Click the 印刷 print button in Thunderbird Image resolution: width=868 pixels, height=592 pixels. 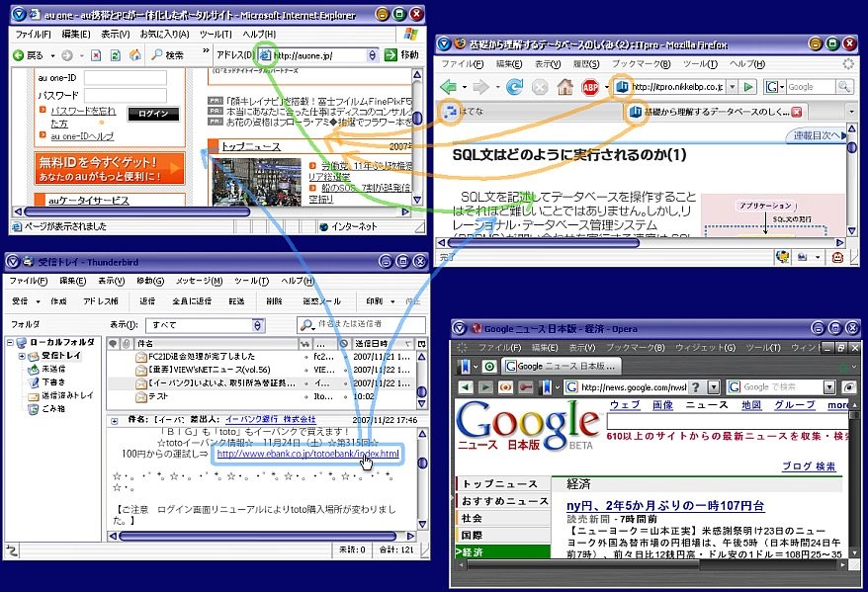[375, 301]
